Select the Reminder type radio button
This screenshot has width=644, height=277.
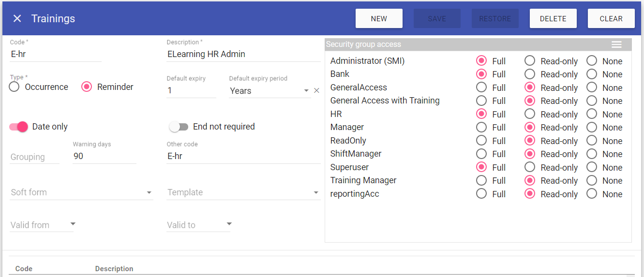pos(87,87)
